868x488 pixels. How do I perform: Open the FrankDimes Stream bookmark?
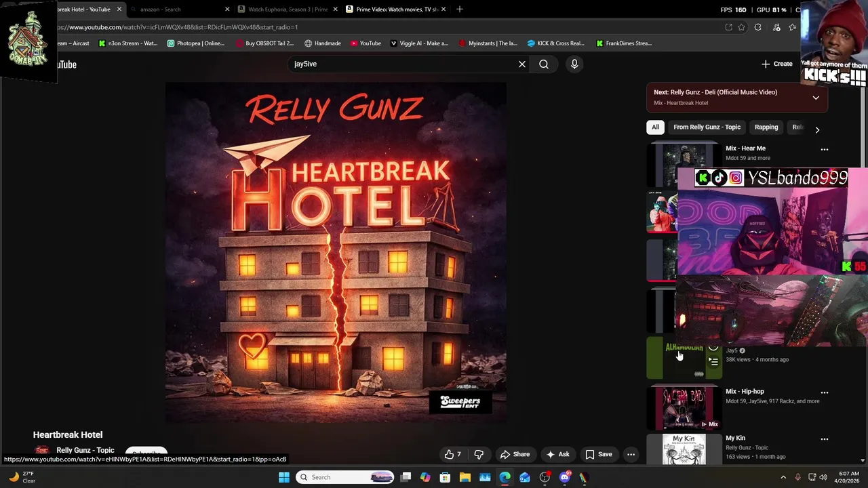pos(624,43)
